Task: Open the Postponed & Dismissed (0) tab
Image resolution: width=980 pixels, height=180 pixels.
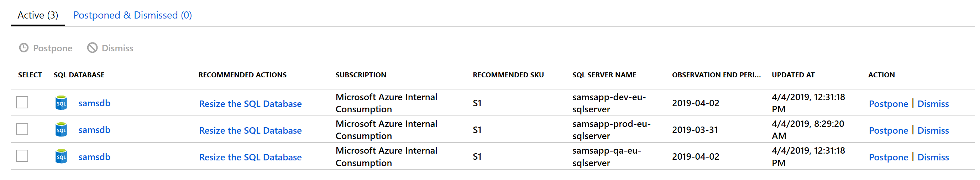Action: tap(132, 15)
